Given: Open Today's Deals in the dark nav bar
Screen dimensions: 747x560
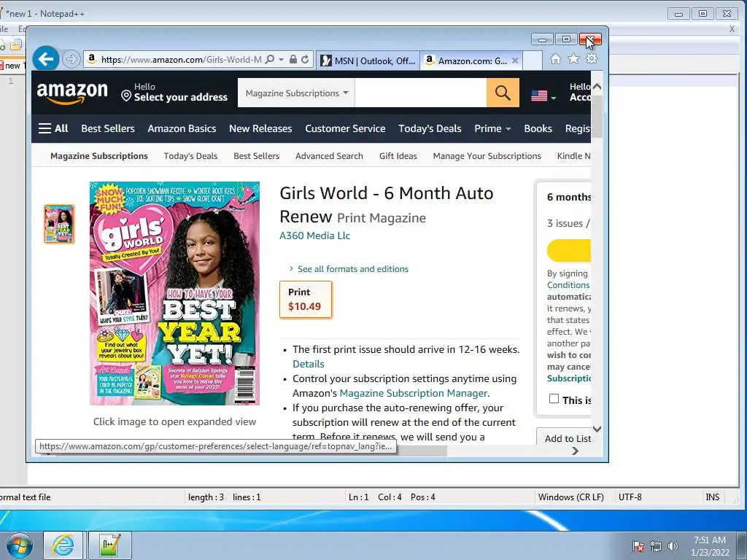Looking at the screenshot, I should [x=430, y=128].
